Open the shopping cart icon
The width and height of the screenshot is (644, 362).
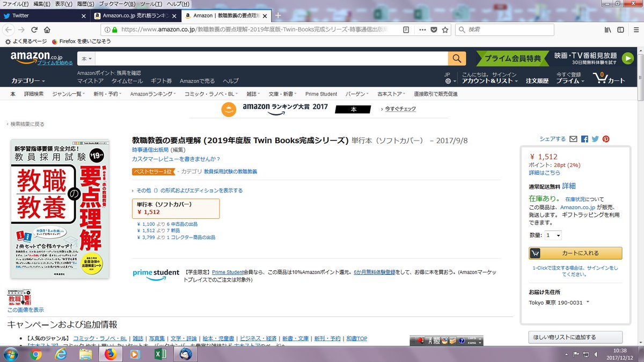coord(609,78)
